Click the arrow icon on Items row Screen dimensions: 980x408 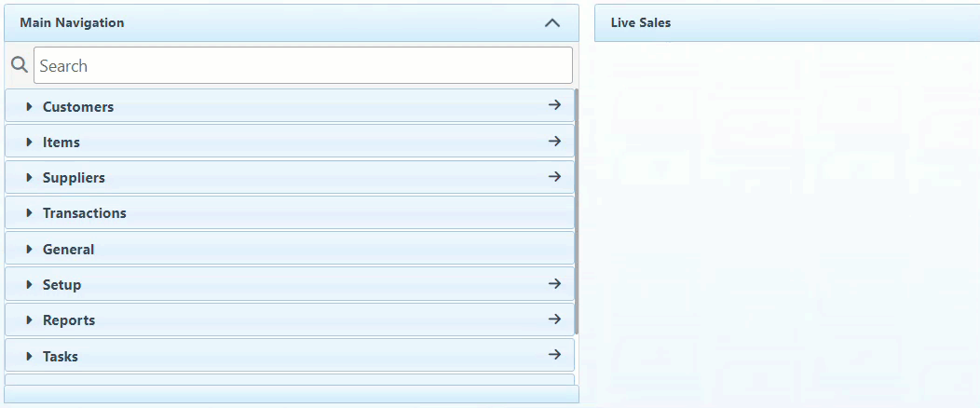[x=554, y=142]
